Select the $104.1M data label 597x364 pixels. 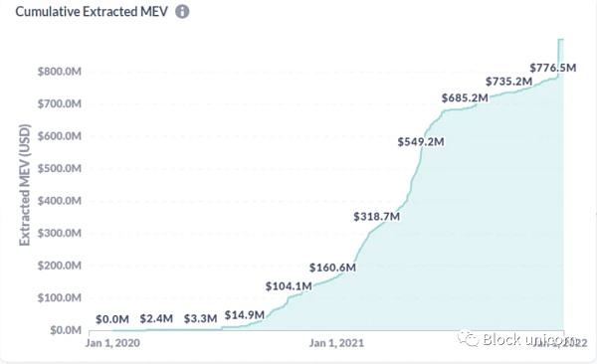[x=289, y=286]
